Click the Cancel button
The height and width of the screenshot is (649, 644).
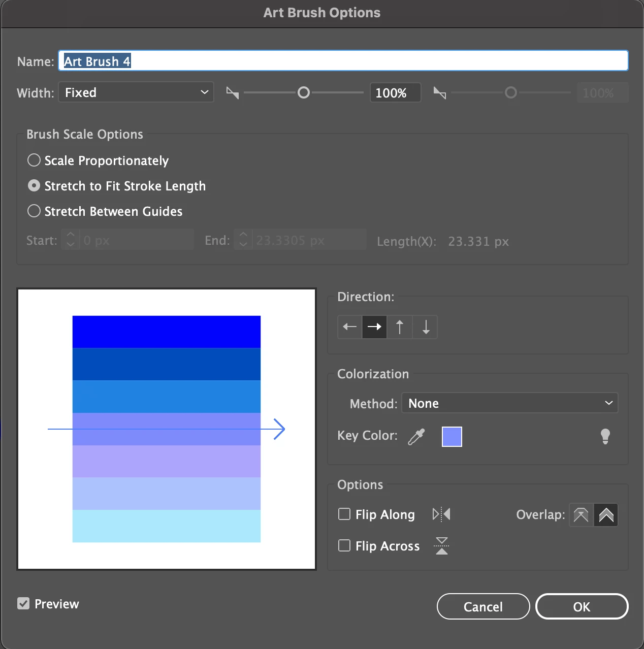click(x=483, y=607)
